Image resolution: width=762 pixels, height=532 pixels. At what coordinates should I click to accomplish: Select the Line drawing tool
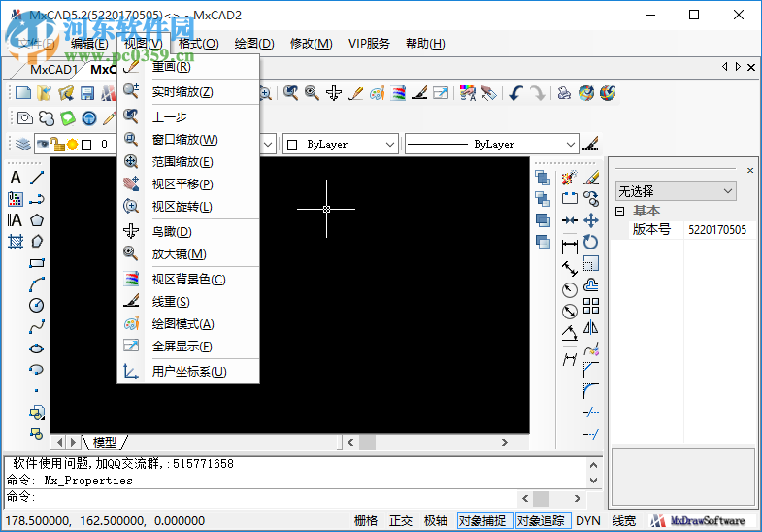(x=37, y=178)
